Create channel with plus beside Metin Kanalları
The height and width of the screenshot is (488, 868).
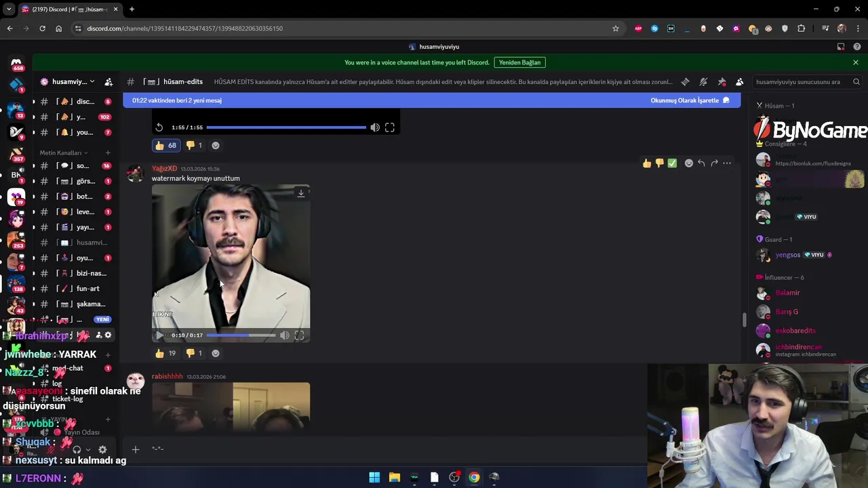108,152
